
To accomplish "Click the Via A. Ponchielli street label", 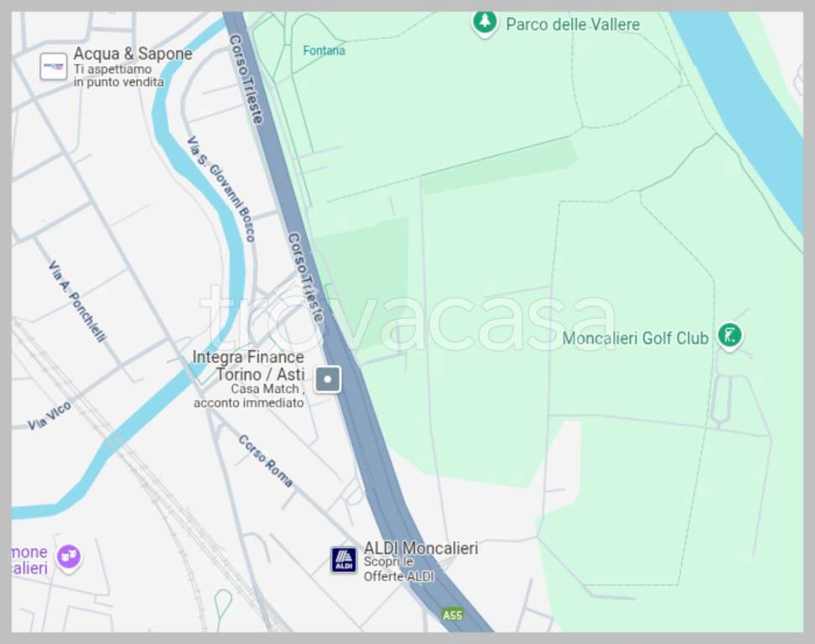I will (x=77, y=302).
